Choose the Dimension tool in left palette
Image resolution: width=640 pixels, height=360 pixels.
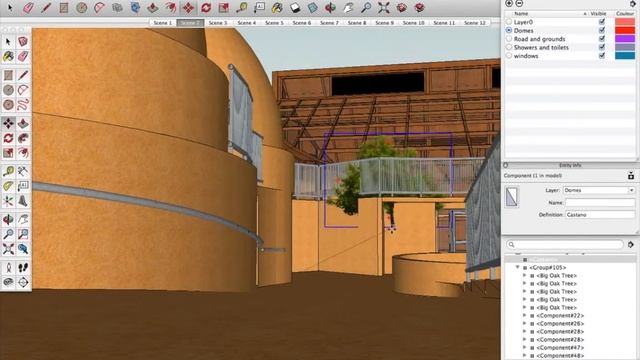[23, 171]
